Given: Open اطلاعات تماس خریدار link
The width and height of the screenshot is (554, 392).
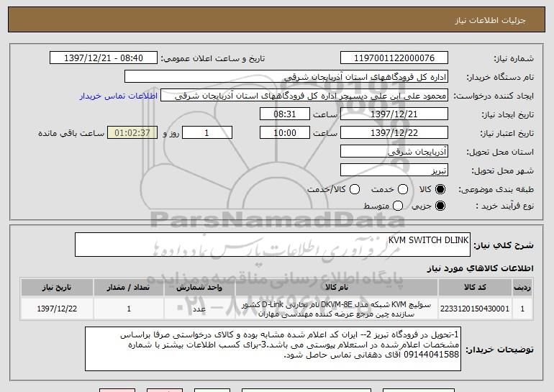Looking at the screenshot, I should (119, 96).
